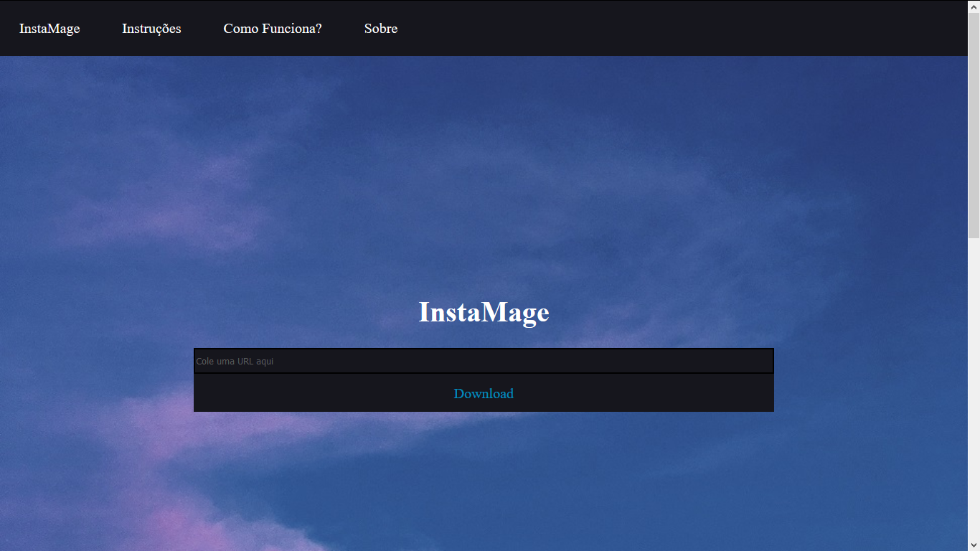Viewport: 980px width, 551px height.
Task: Go to the Instruções section
Action: [151, 29]
